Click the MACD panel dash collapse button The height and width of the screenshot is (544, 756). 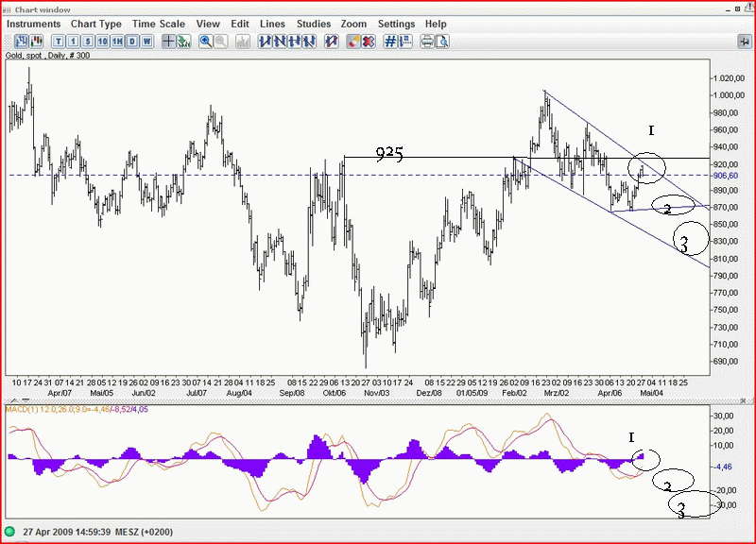click(x=26, y=400)
